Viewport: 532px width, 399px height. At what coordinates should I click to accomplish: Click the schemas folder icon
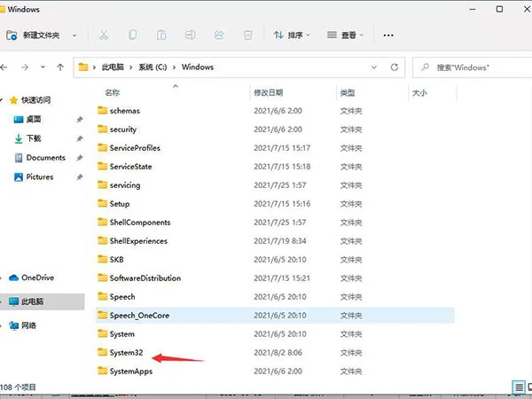click(103, 110)
